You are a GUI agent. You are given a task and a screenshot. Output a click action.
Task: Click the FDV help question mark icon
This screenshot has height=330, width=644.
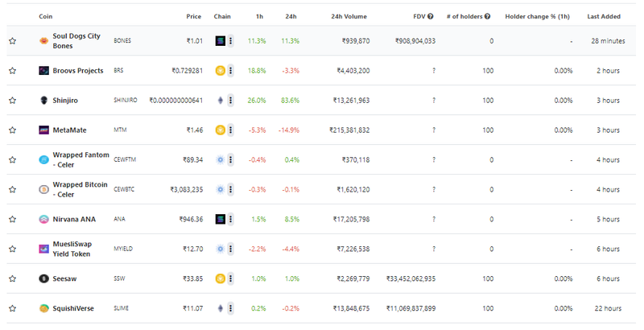(x=431, y=16)
